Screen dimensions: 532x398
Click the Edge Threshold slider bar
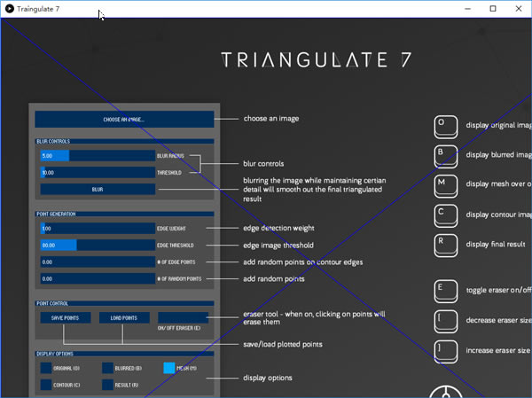[98, 245]
